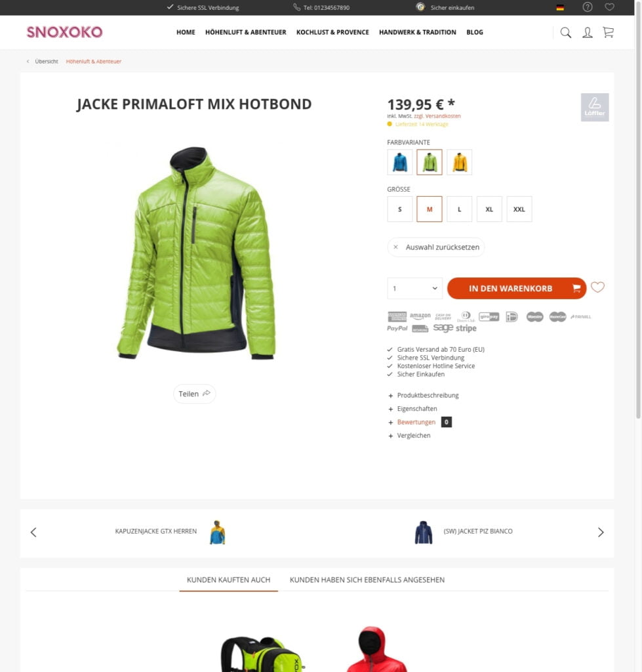Image resolution: width=642 pixels, height=672 pixels.
Task: Choose size XL option
Action: click(x=489, y=209)
